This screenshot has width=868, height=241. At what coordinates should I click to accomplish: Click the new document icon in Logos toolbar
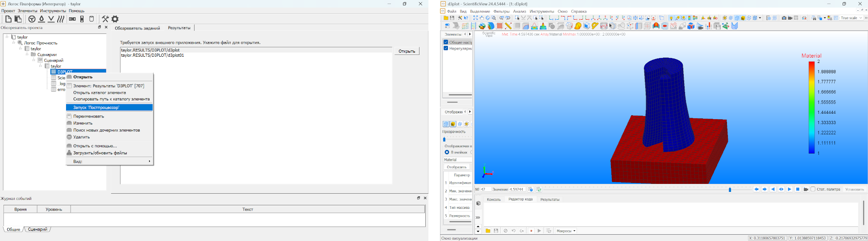click(8, 19)
